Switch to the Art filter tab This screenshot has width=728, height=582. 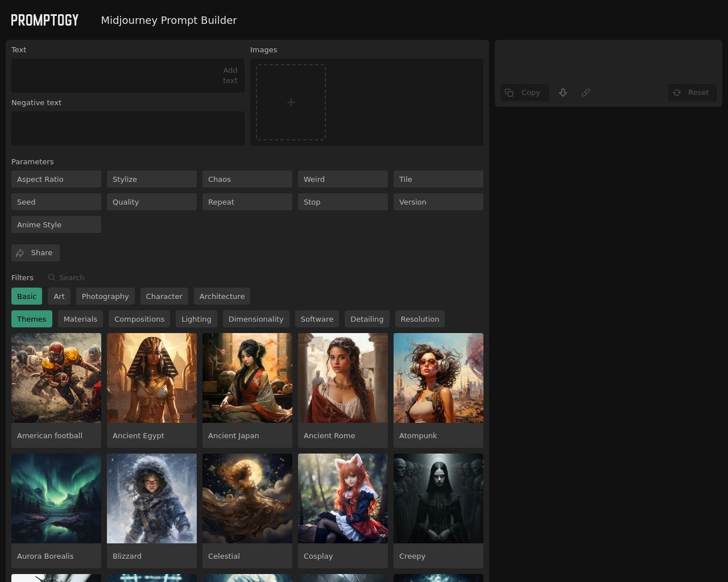click(x=59, y=296)
